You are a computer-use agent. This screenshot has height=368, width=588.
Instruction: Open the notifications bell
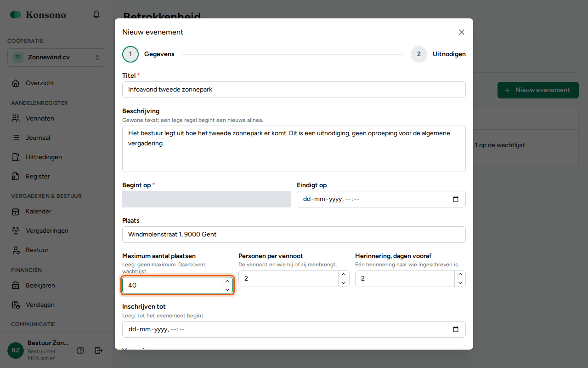click(x=96, y=14)
